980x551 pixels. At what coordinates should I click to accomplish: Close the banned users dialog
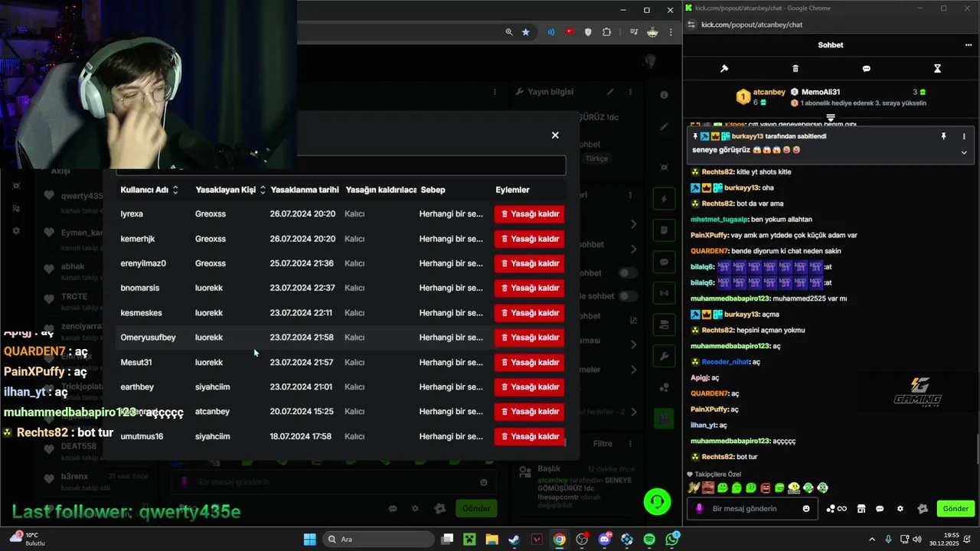(x=555, y=135)
